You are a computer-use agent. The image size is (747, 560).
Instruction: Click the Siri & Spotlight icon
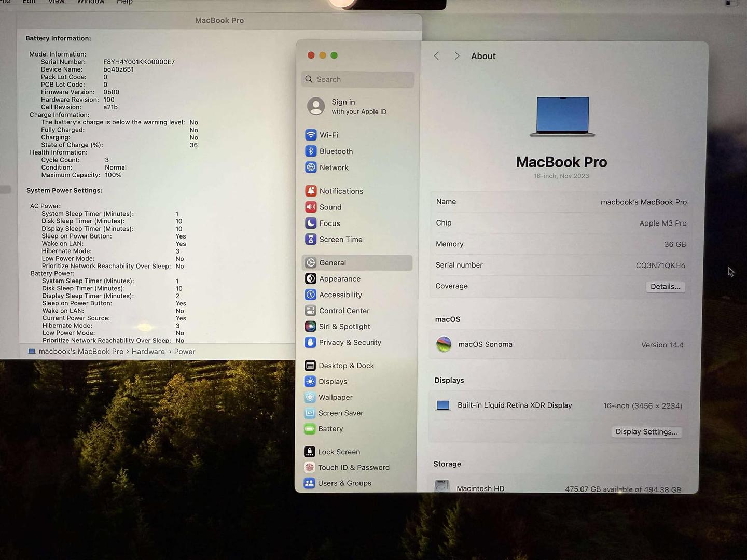(310, 326)
